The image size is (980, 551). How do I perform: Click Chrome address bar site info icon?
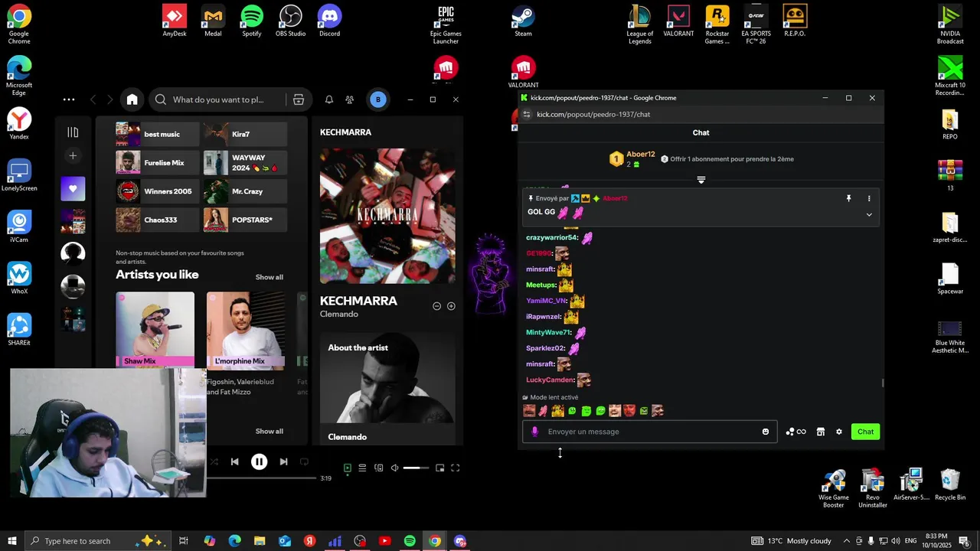(526, 114)
